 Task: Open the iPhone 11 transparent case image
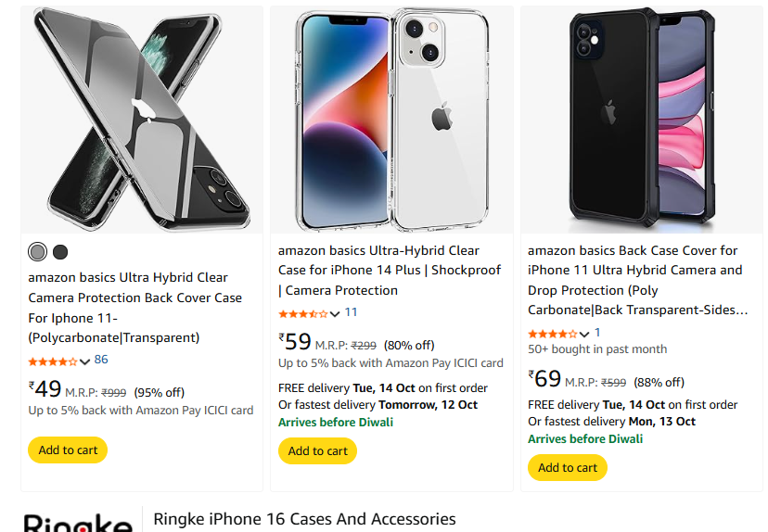point(142,120)
